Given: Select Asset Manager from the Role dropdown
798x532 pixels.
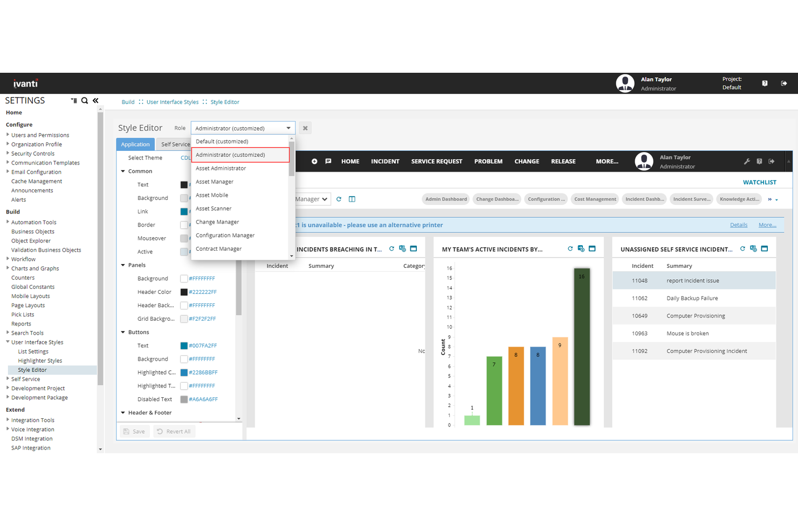Looking at the screenshot, I should [x=214, y=182].
